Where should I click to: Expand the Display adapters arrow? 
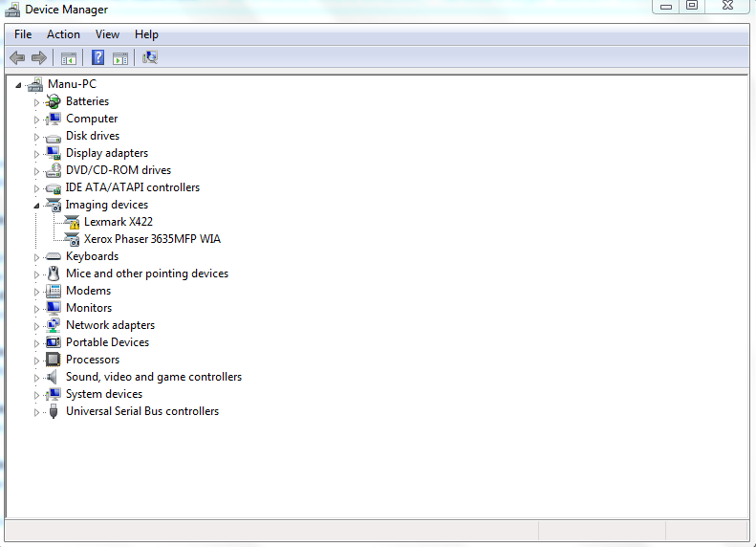(36, 154)
